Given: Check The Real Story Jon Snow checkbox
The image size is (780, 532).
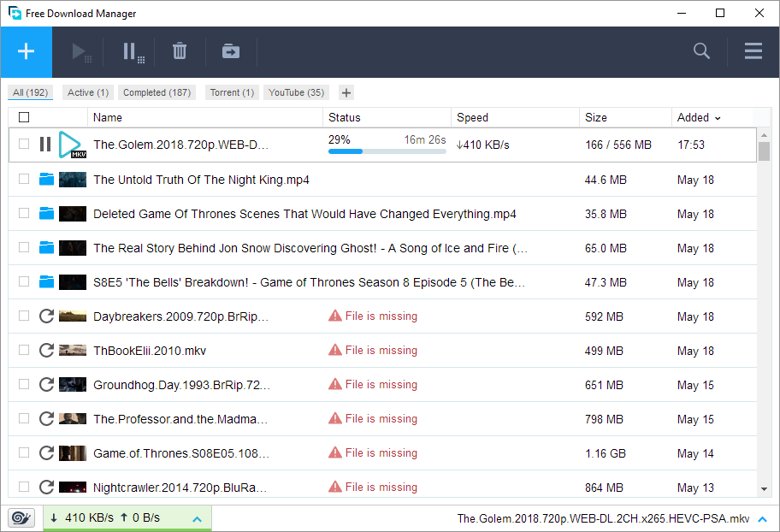Looking at the screenshot, I should 24,247.
